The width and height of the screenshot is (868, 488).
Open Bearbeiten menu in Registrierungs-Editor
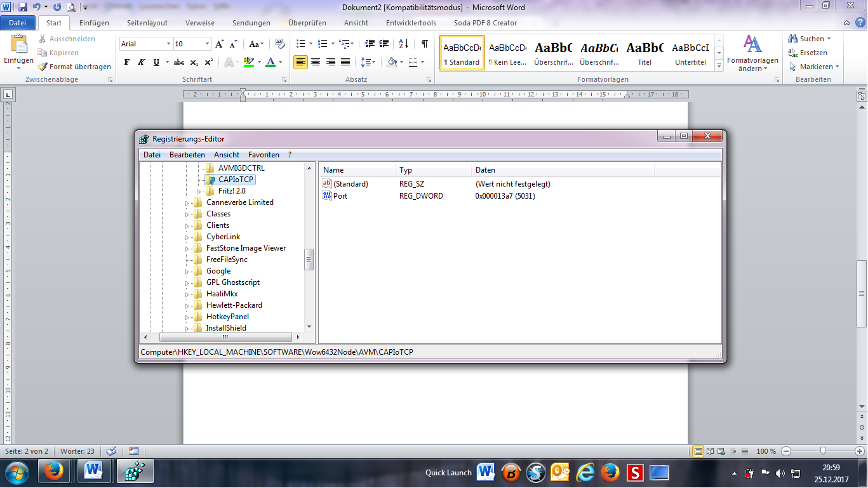click(187, 155)
